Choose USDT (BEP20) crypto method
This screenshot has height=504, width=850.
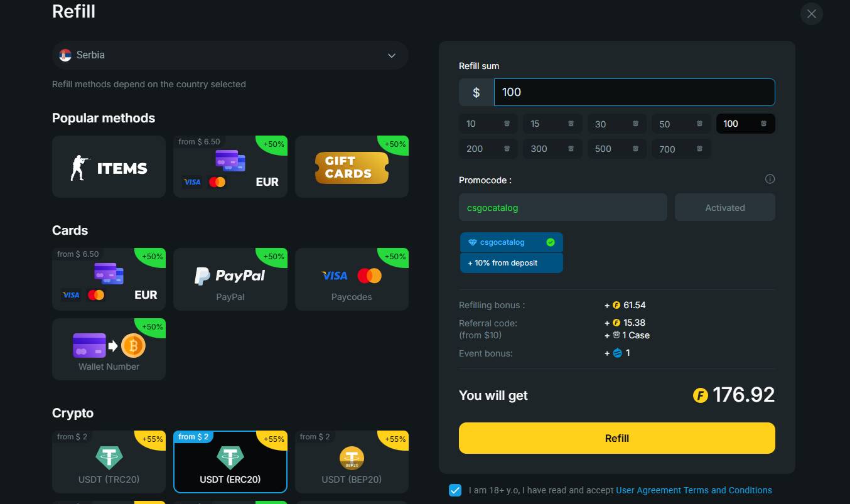[352, 462]
